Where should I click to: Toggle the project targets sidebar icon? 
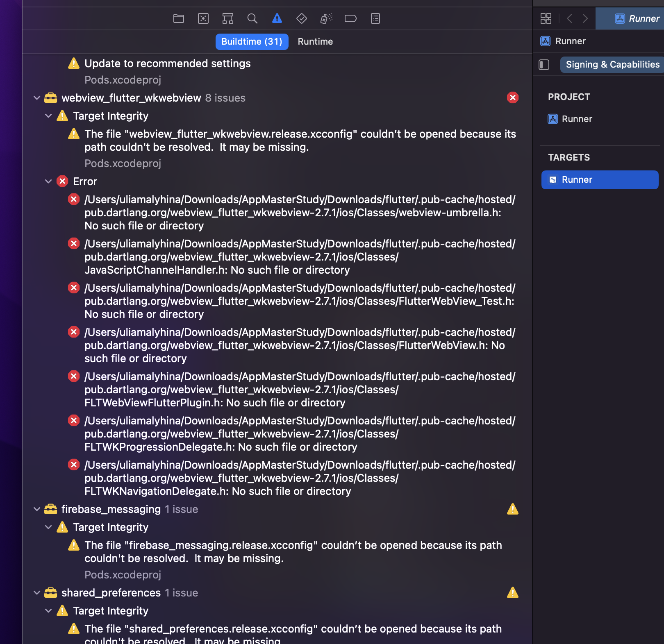click(x=544, y=65)
